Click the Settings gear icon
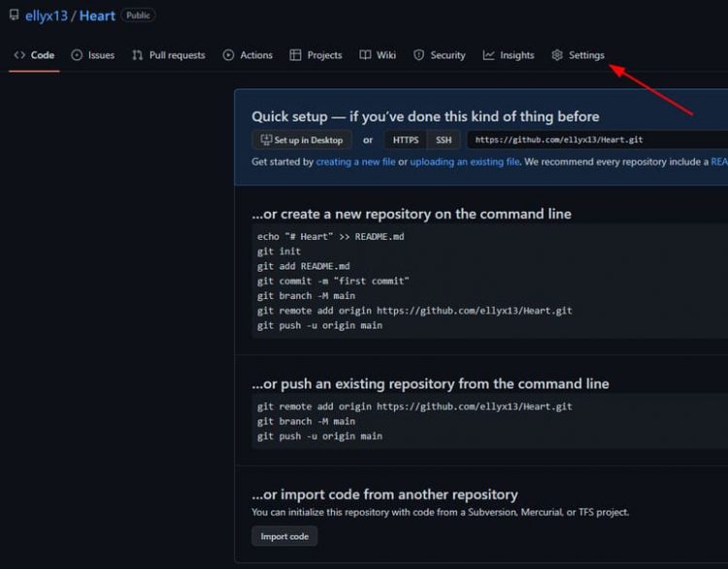Viewport: 728px width, 569px height. [x=557, y=55]
